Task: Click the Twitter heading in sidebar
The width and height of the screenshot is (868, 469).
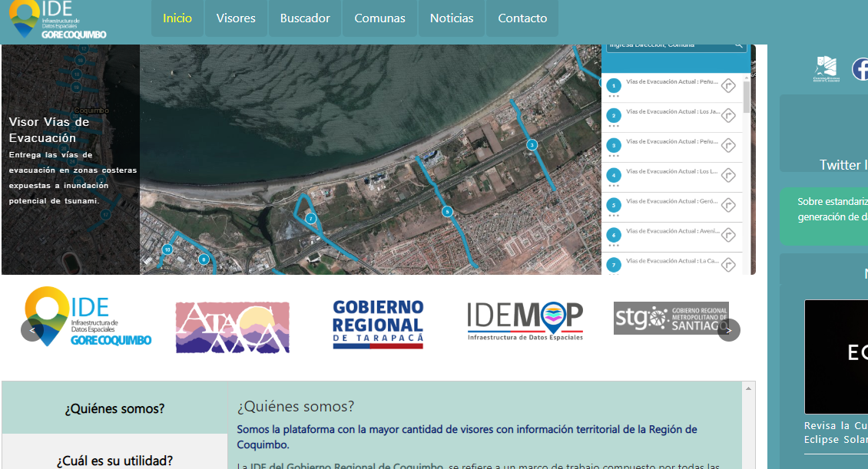Action: [843, 165]
